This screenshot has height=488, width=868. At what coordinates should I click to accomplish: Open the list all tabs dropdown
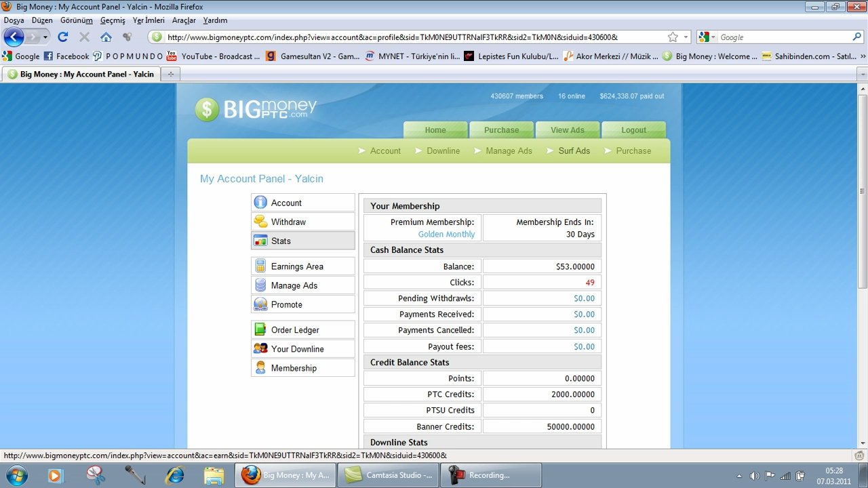[x=862, y=74]
